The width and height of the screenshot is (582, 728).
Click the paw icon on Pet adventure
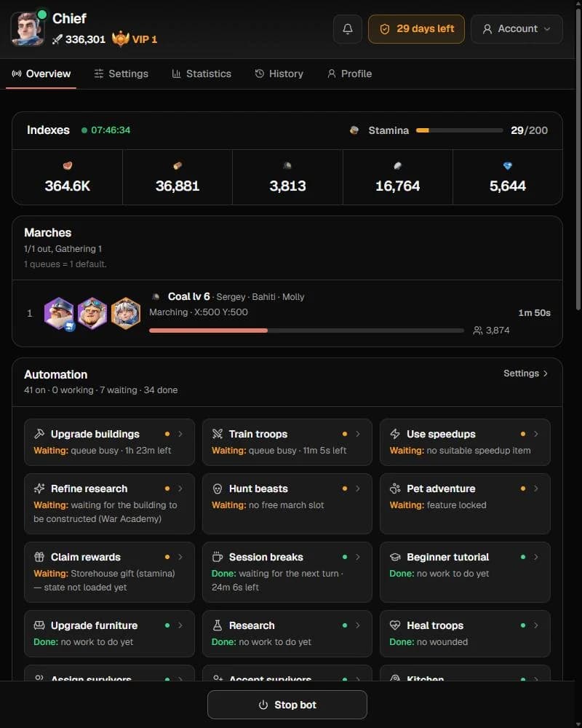pos(395,488)
